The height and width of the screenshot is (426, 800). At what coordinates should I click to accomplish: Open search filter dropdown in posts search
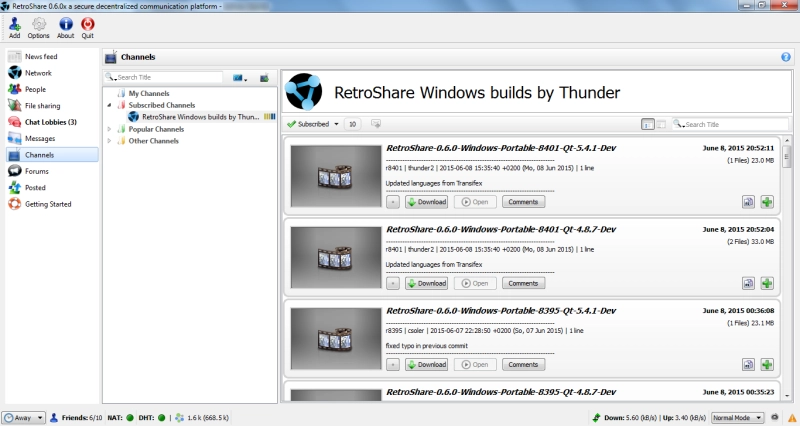coord(678,124)
